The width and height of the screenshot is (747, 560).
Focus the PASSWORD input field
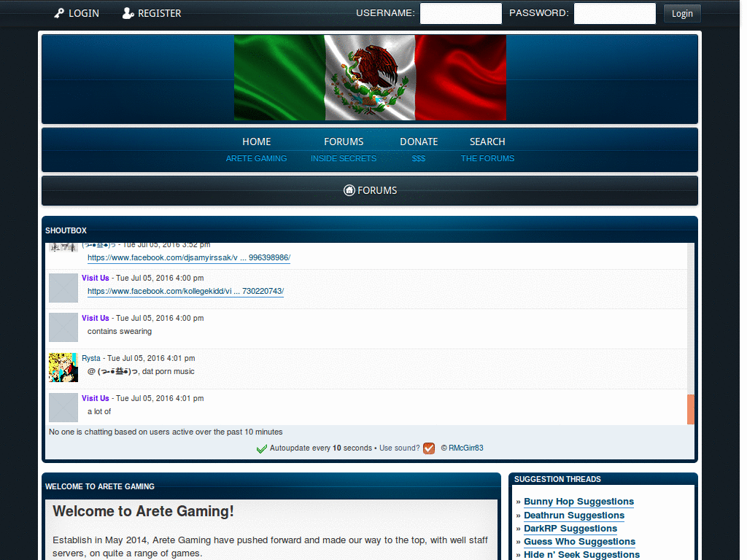coord(614,13)
